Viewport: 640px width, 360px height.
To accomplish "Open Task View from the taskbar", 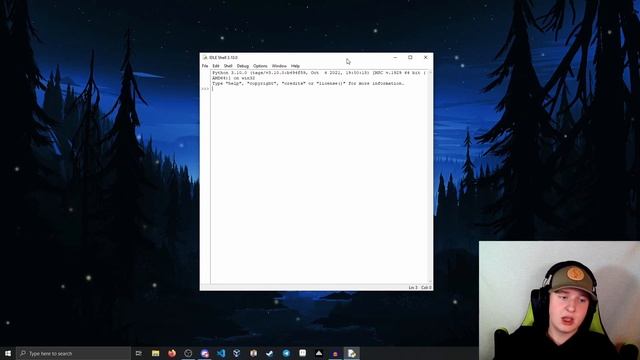I will coord(139,353).
